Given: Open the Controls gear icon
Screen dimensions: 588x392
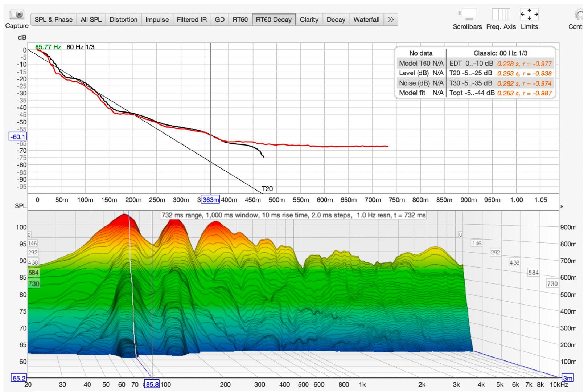Looking at the screenshot, I should pos(580,15).
